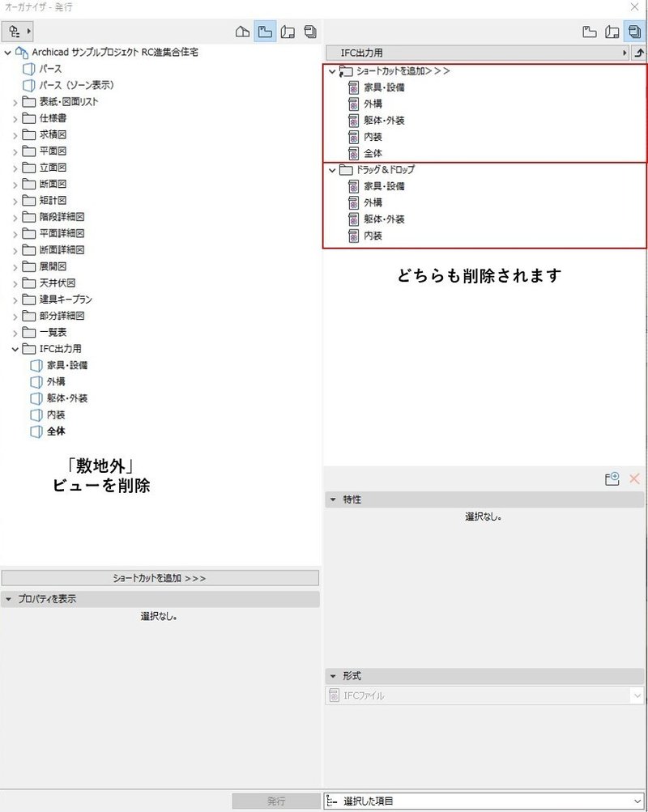Switch left panel to Publisher Sets icon
Screen dimensions: 648x812
coord(310,32)
